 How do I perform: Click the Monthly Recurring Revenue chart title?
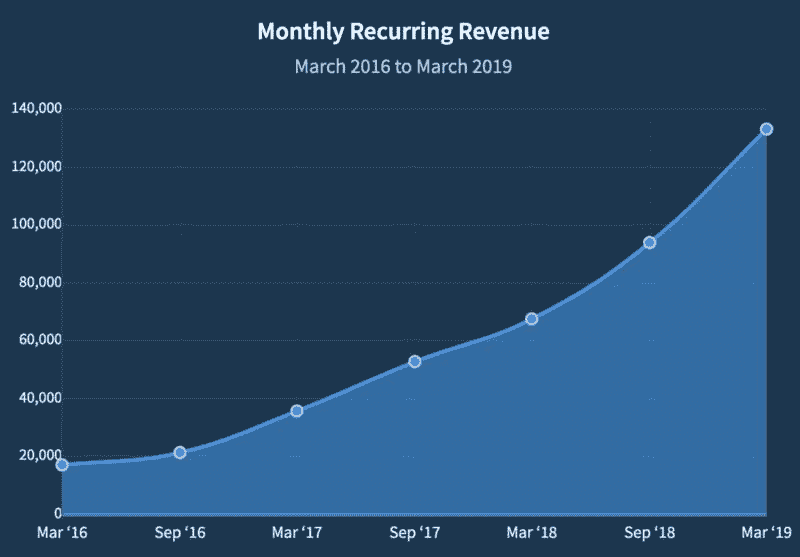click(403, 32)
